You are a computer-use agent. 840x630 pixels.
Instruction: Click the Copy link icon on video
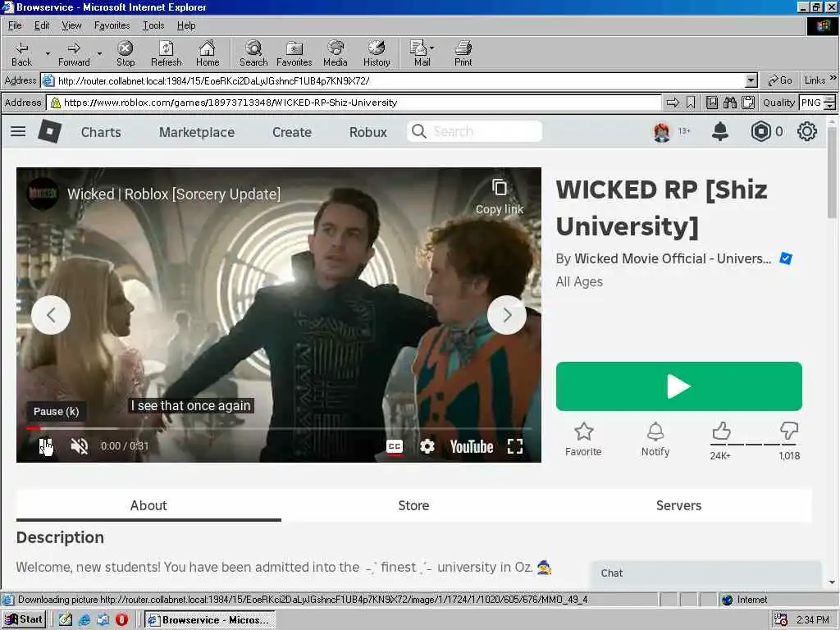click(x=499, y=189)
